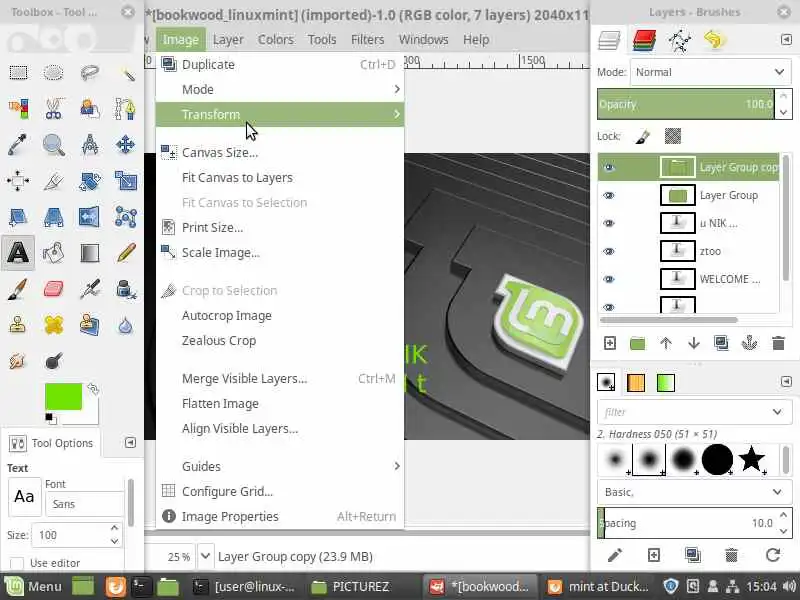This screenshot has width=800, height=600.
Task: Select the Bucket Fill tool
Action: pyautogui.click(x=54, y=253)
